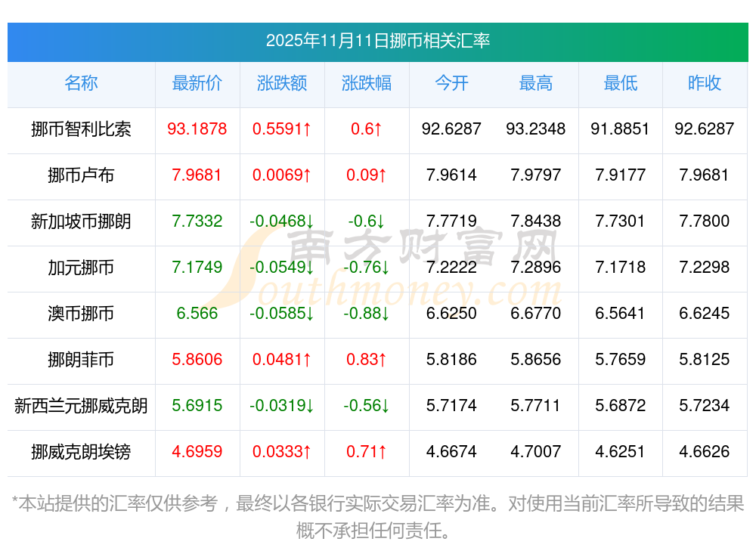Click the 昨收 column header
Viewport: 756px width, 554px height.
(x=705, y=83)
